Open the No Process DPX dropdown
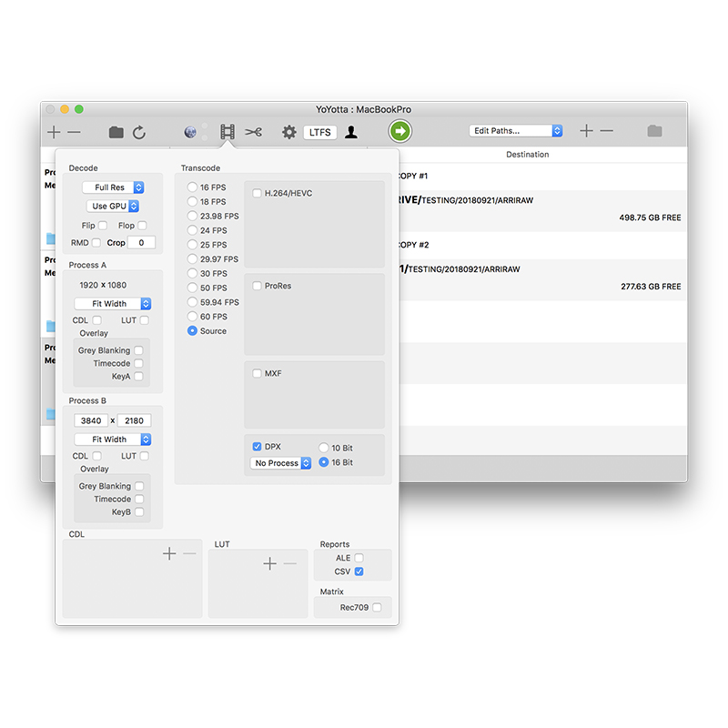 tap(281, 463)
